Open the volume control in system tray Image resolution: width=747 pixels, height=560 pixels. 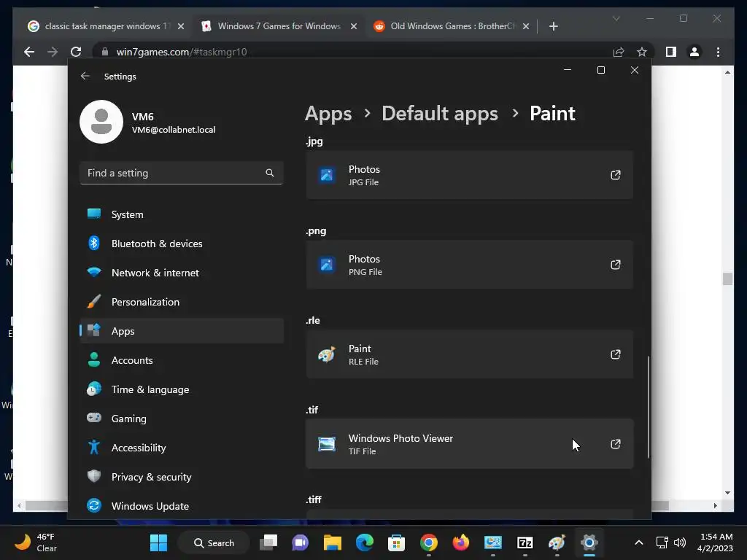coord(680,542)
